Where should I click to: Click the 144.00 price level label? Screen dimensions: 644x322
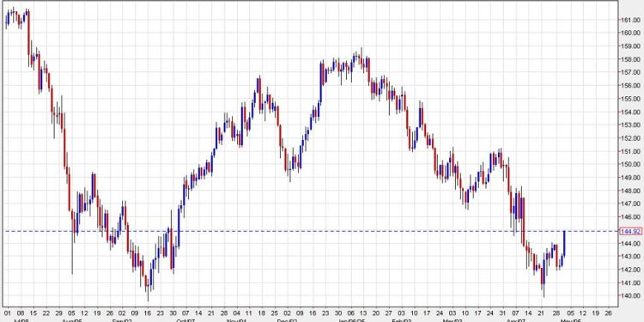(630, 243)
